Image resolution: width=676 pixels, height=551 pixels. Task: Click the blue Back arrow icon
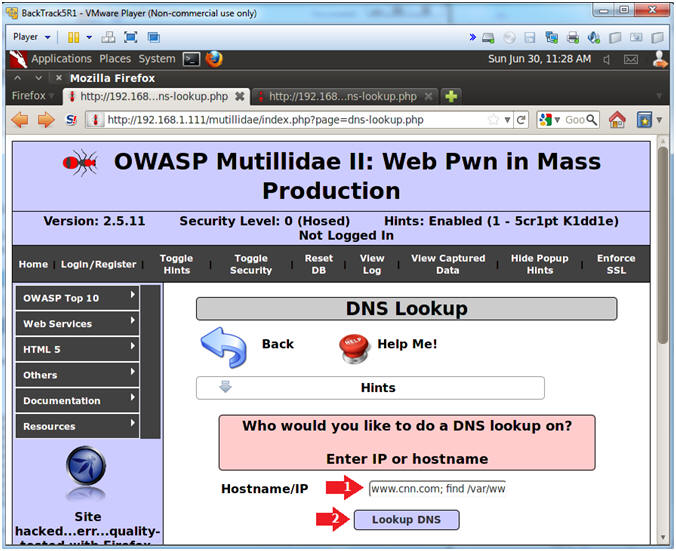(224, 348)
